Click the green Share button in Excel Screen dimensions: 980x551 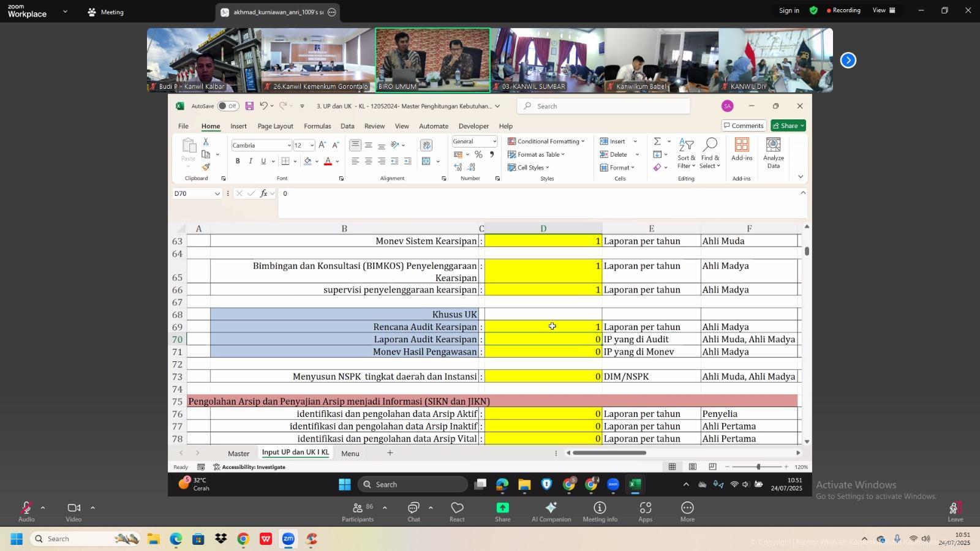(788, 126)
